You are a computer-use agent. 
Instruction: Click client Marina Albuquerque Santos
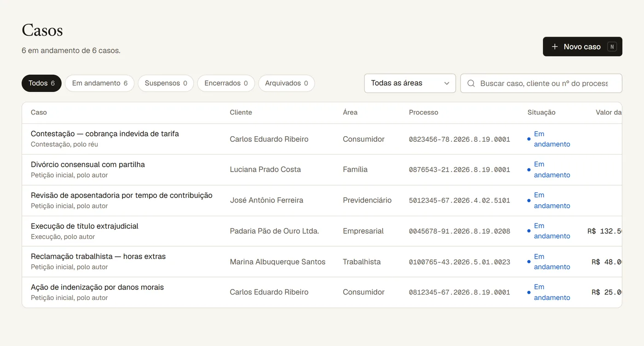tap(278, 262)
